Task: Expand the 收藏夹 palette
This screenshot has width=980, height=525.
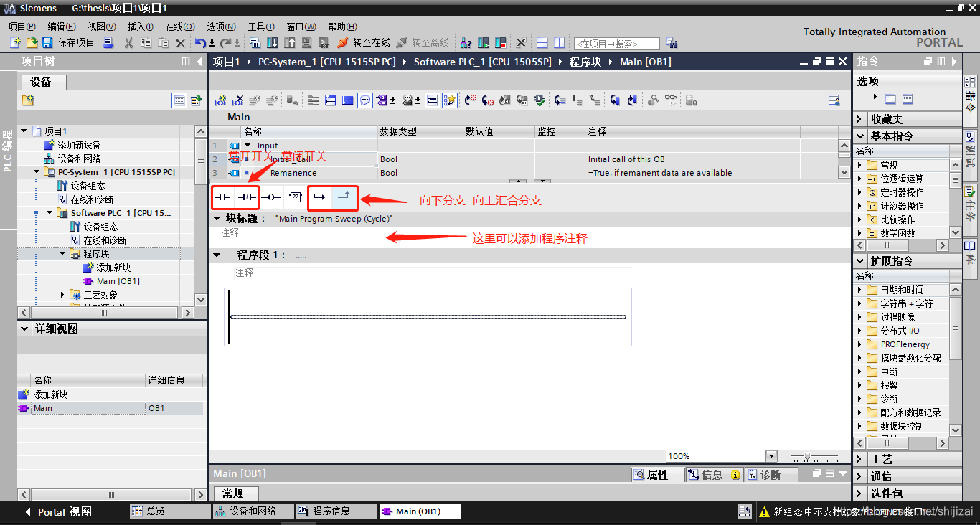Action: 860,119
